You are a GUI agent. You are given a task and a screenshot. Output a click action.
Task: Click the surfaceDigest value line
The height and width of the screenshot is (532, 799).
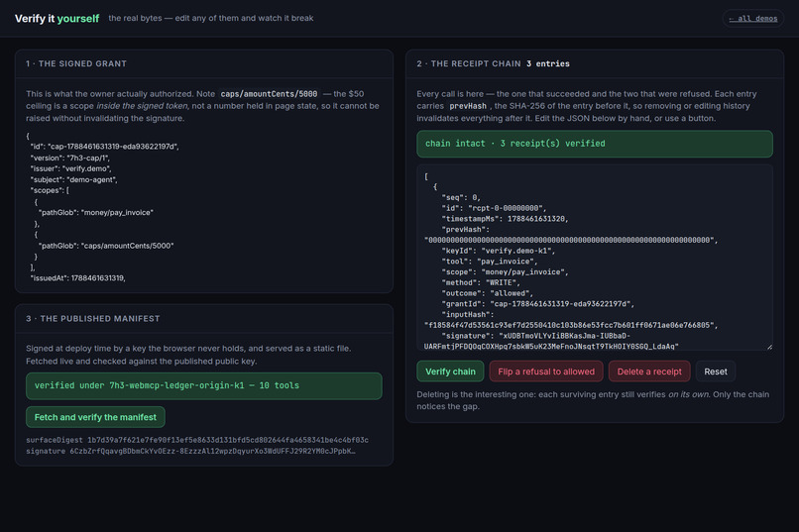[197, 440]
